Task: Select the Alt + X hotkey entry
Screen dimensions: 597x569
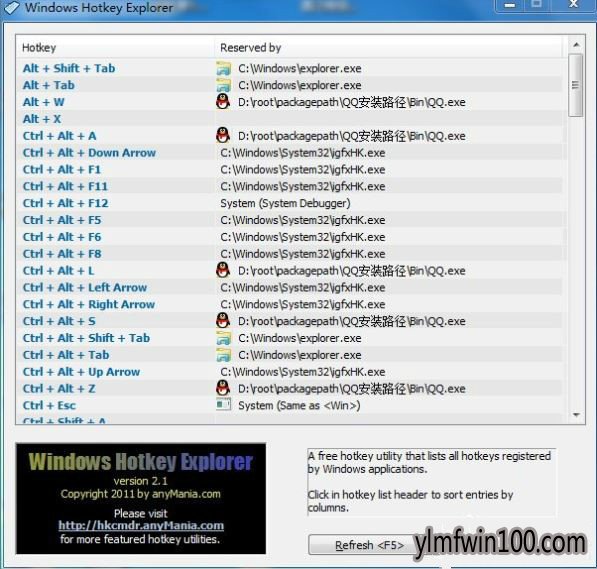Action: (x=42, y=119)
